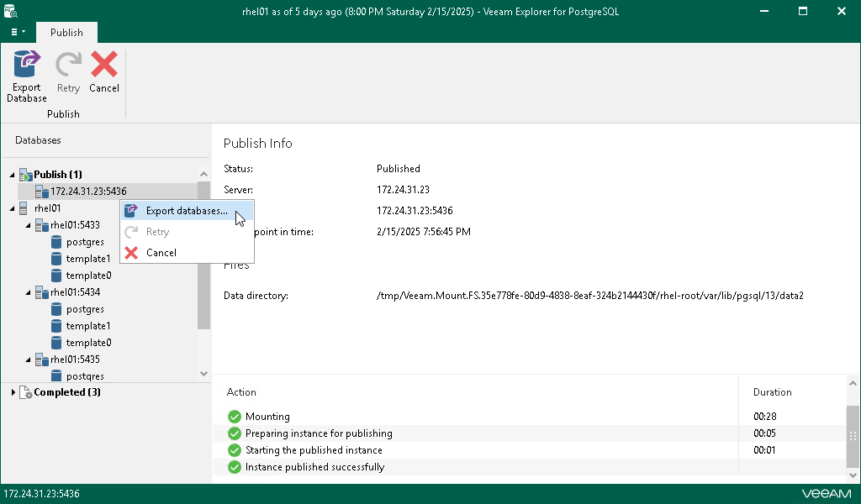The image size is (861, 504).
Task: Switch to the Publish ribbon tab
Action: tap(66, 33)
